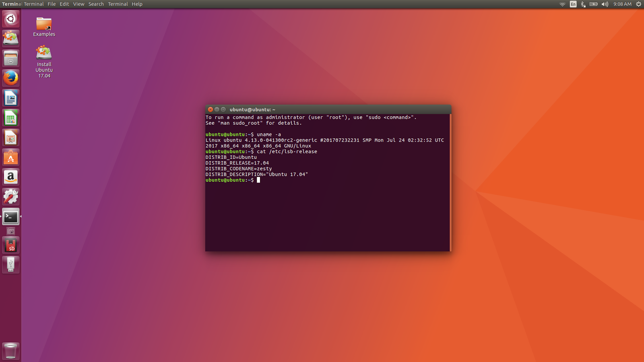Open the Files manager from the launcher
The image size is (644, 362).
coord(10,58)
